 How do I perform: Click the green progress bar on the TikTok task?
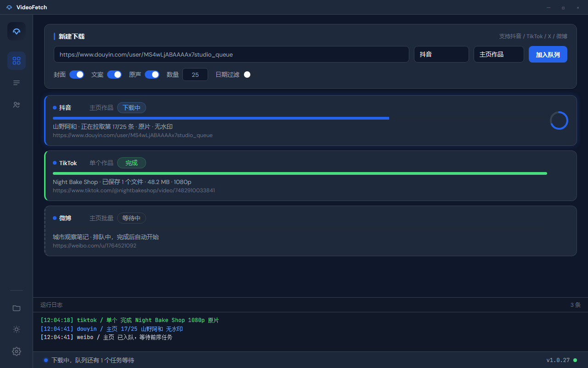tap(300, 173)
